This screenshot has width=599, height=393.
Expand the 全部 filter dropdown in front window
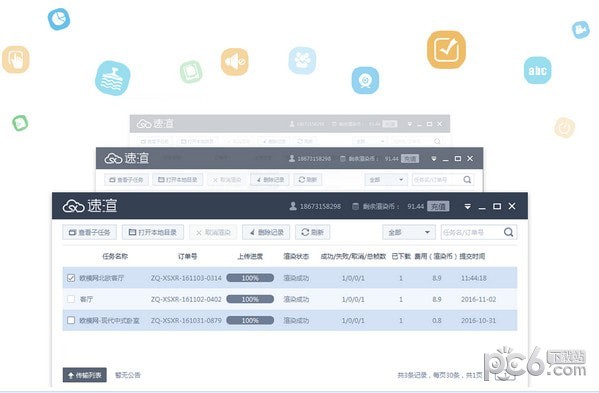point(409,232)
